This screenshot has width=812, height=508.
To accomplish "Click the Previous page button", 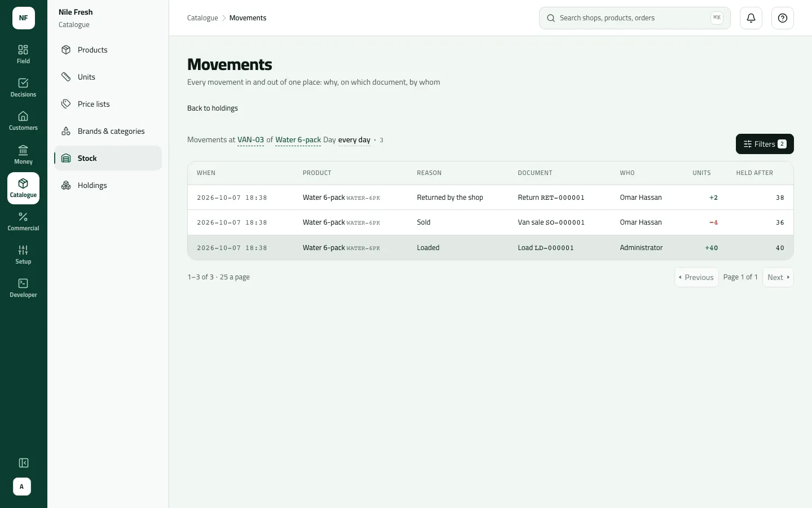I will (x=696, y=277).
